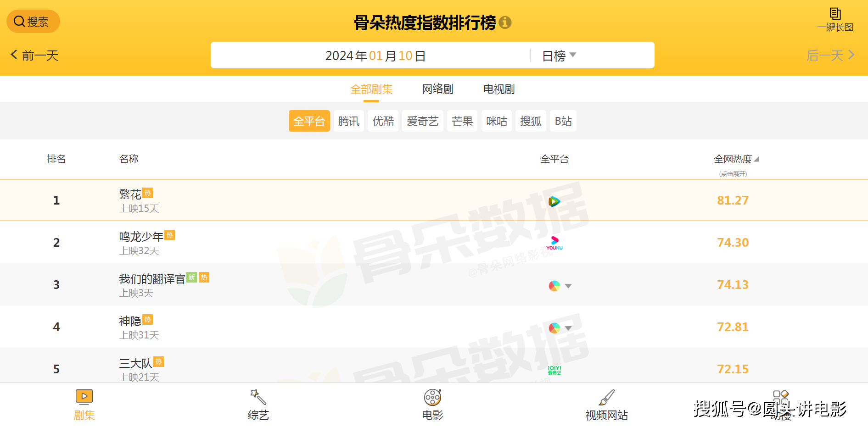Click the Youku icon for 鸣龙少年
This screenshot has height=427, width=868.
click(554, 243)
